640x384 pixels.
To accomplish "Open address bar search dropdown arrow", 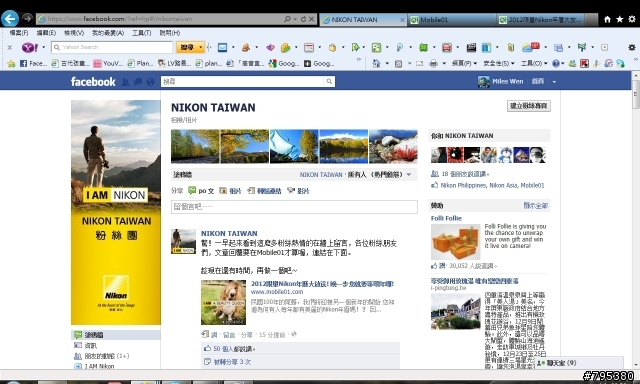I will tap(295, 19).
